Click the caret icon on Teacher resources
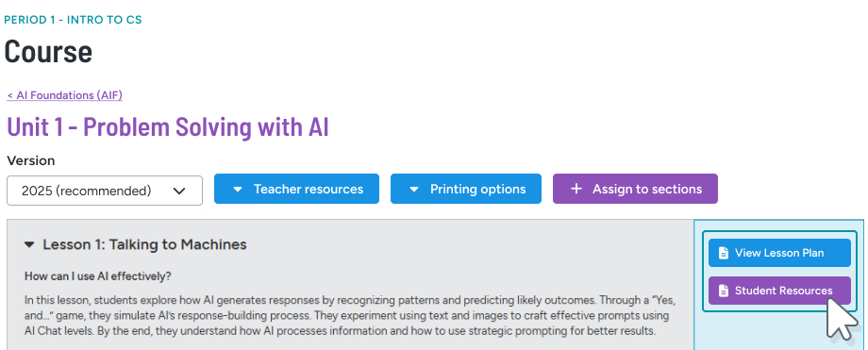The width and height of the screenshot is (868, 350). click(238, 190)
